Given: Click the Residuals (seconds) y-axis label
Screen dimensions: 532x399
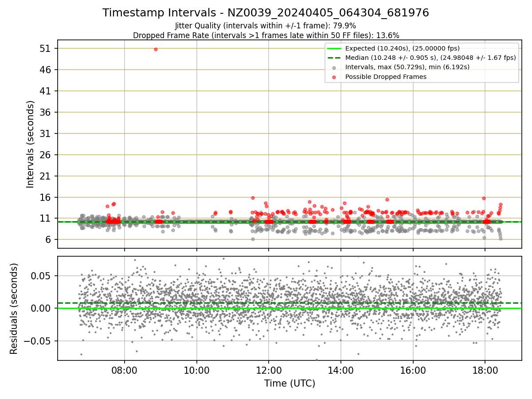Looking at the screenshot, I should pos(14,309).
